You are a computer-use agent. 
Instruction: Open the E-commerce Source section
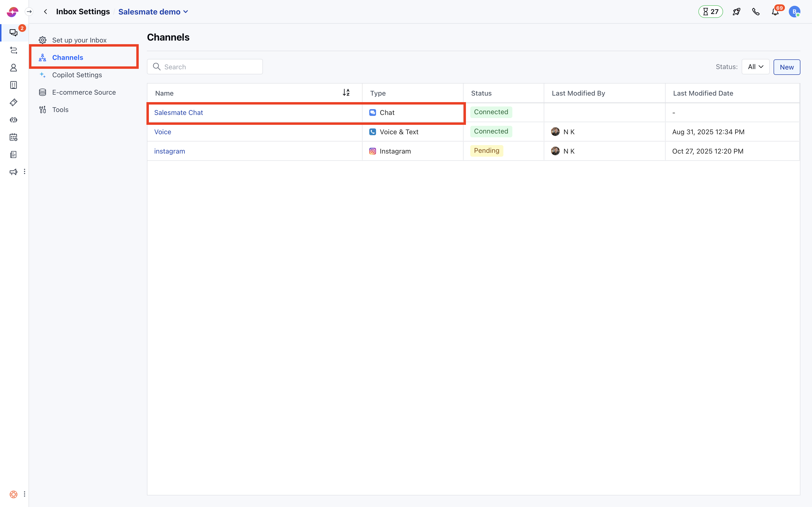(x=84, y=92)
